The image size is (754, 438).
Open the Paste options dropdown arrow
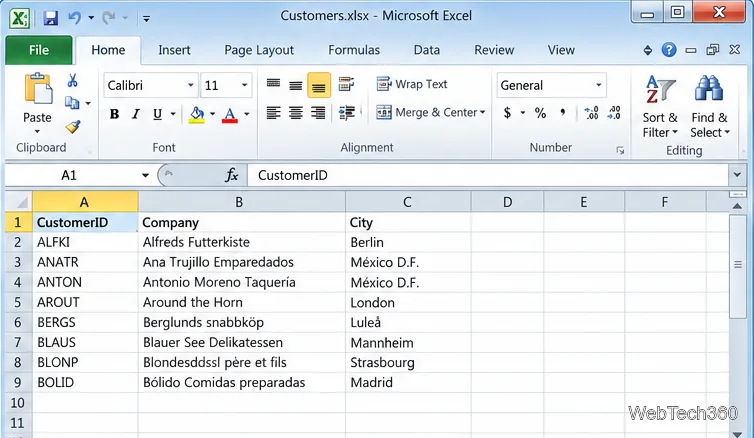[38, 132]
